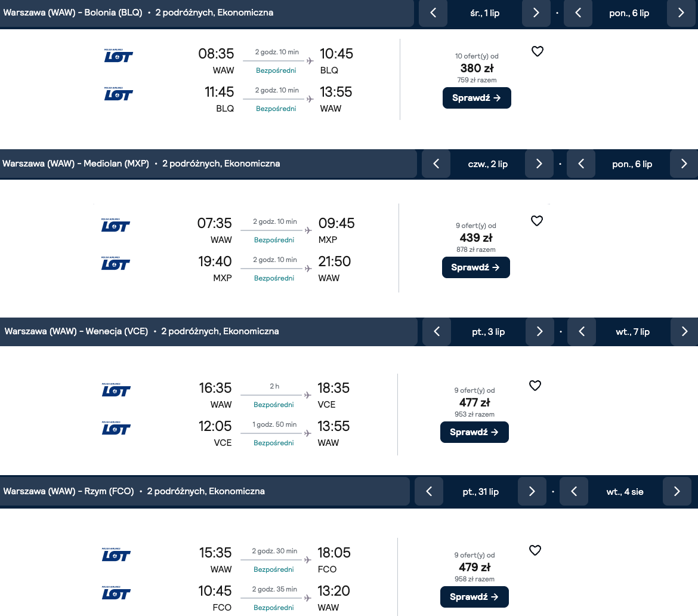Go to previous departure date before śr., 1 lip
698x616 pixels.
pos(433,13)
